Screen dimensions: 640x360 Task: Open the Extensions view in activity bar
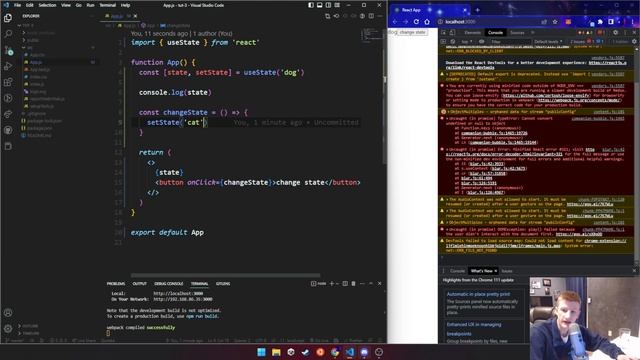click(8, 82)
